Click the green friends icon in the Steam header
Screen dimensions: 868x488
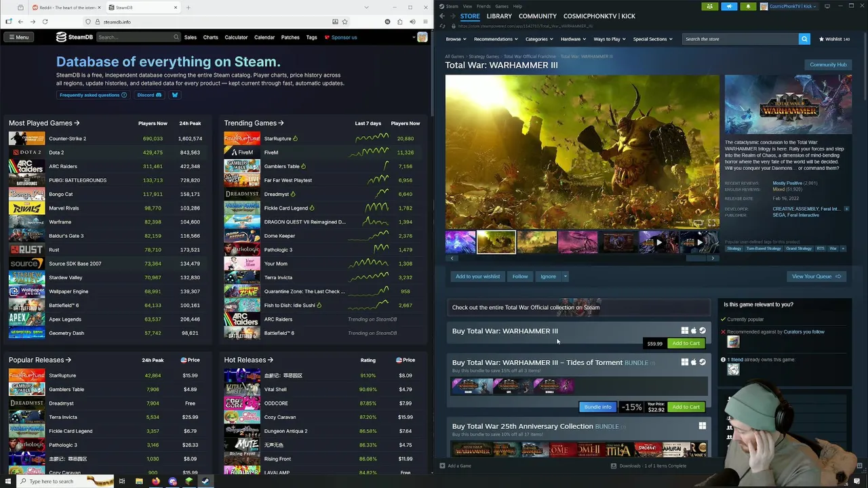coord(710,6)
